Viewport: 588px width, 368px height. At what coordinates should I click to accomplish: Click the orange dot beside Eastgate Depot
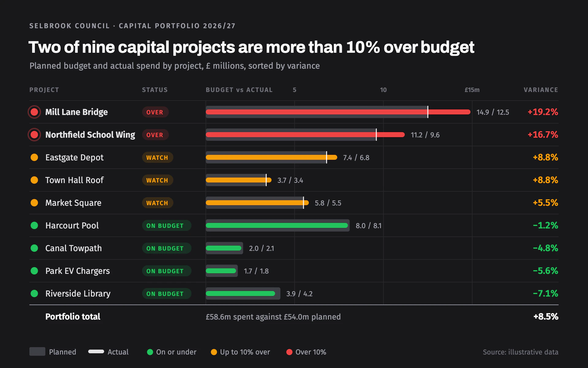34,157
